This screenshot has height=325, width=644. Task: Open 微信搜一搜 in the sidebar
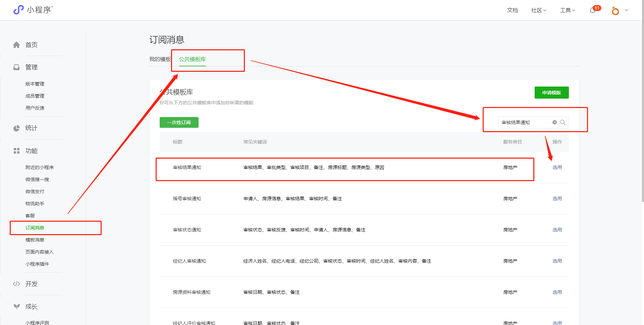(x=37, y=179)
